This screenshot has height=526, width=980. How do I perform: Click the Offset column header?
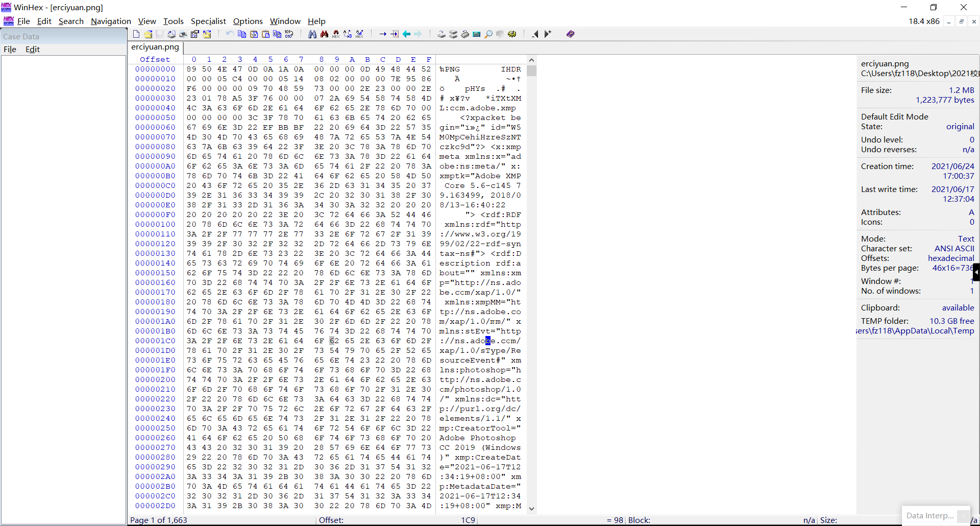(x=155, y=60)
